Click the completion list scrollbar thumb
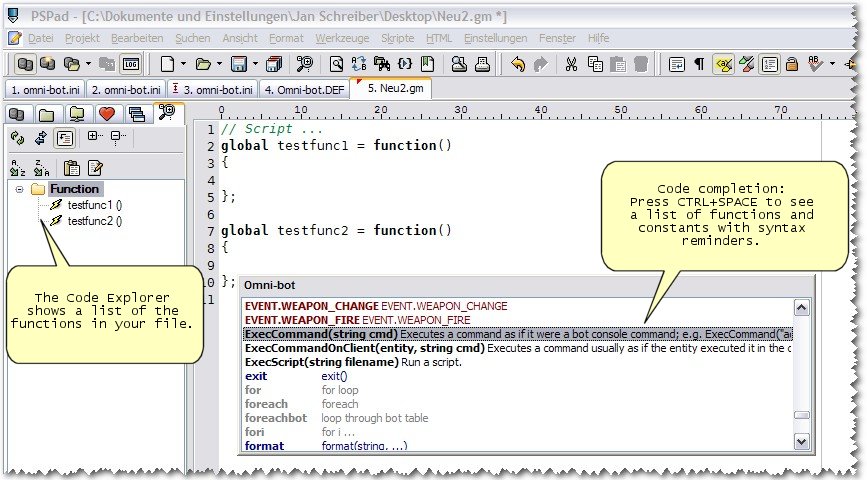The height and width of the screenshot is (480, 867). tap(801, 415)
